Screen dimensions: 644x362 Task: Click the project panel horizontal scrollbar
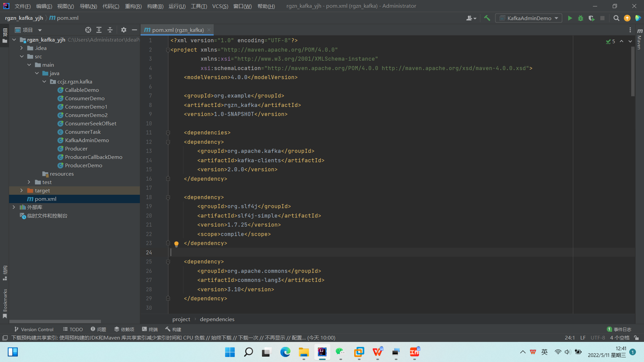click(x=55, y=321)
